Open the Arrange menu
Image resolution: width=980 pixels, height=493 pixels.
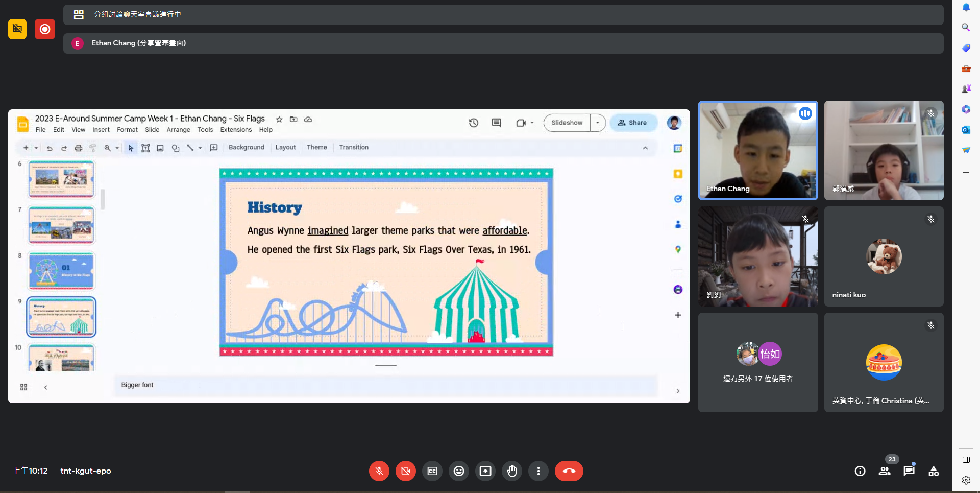point(178,130)
